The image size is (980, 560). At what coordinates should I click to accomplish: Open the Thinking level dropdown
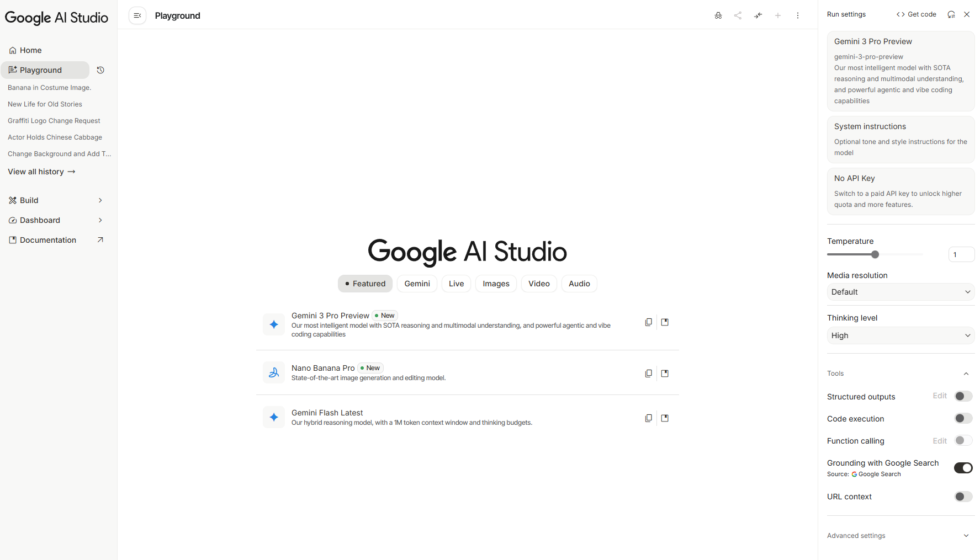point(900,335)
